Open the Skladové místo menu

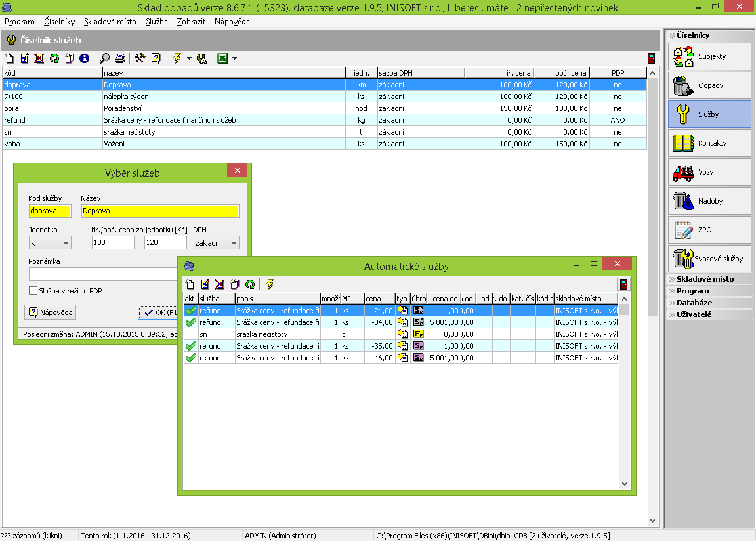(110, 22)
